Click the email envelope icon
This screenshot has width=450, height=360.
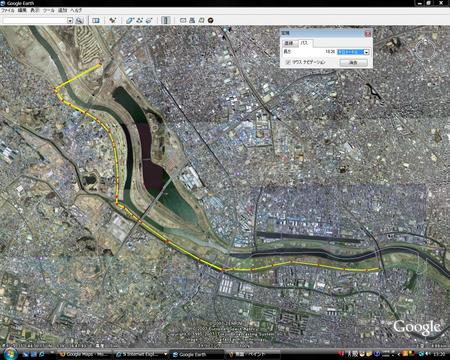(183, 20)
